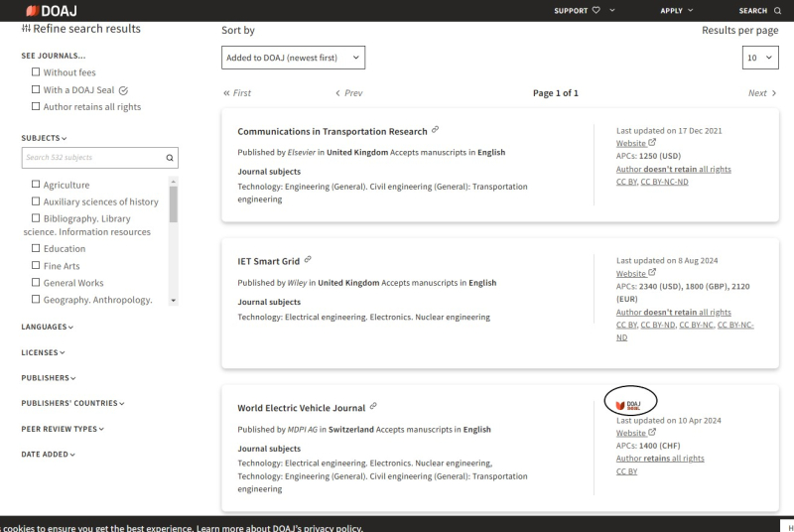The image size is (794, 532).
Task: Check the Agriculture subject filter
Action: (37, 185)
